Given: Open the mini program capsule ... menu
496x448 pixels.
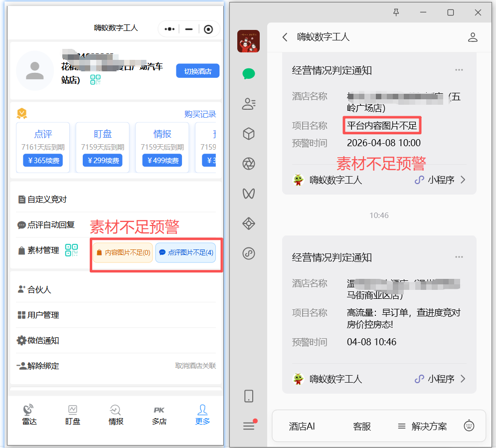Looking at the screenshot, I should pos(168,29).
